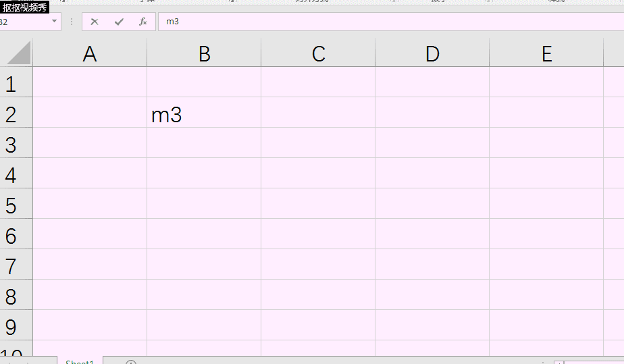Cancel the entry with the X icon
Image resolution: width=624 pixels, height=364 pixels.
[x=95, y=22]
